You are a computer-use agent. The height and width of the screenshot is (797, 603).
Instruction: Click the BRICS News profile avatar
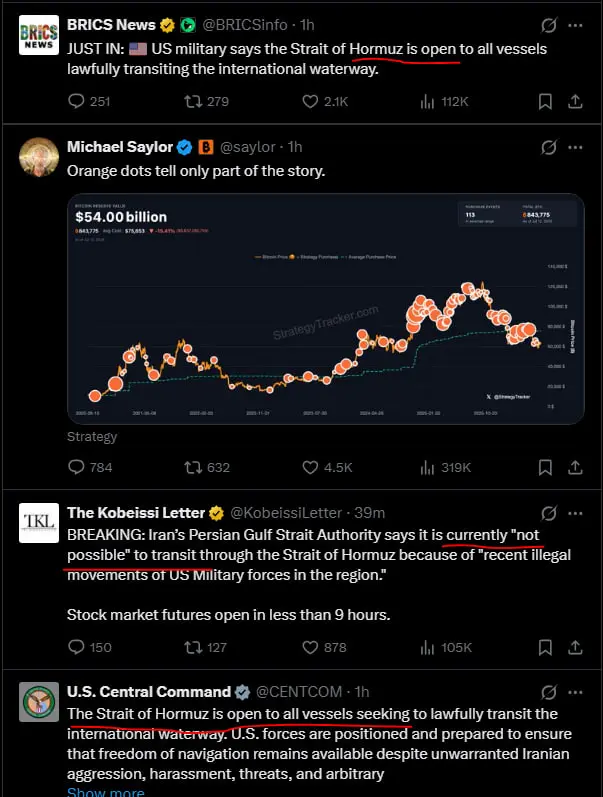point(39,35)
